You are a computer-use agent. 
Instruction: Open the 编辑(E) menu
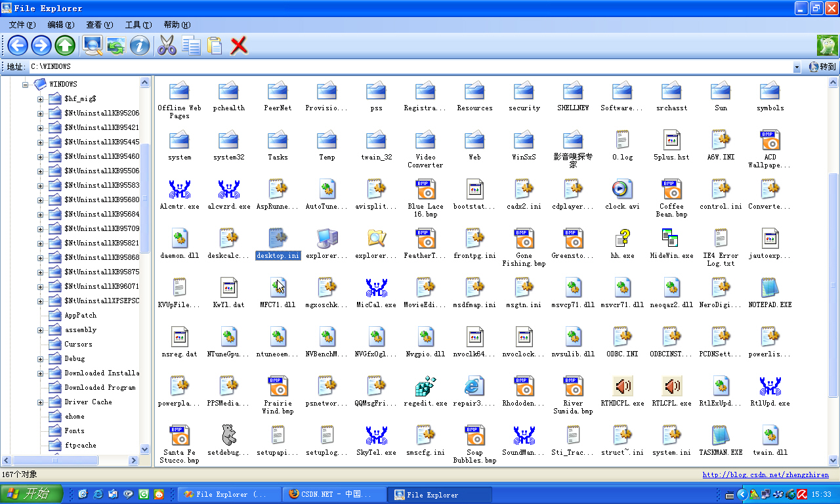click(x=60, y=25)
